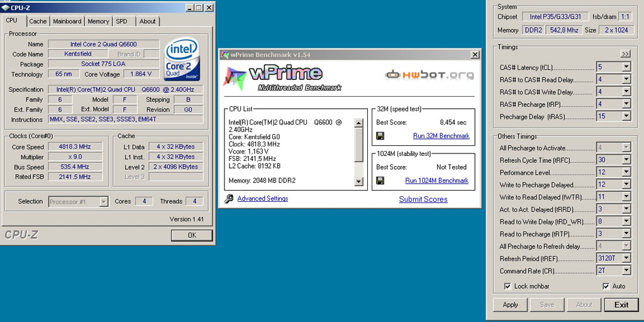
Task: Click the Level 2 cache value 2 x 4096 KBytes
Action: click(x=176, y=167)
